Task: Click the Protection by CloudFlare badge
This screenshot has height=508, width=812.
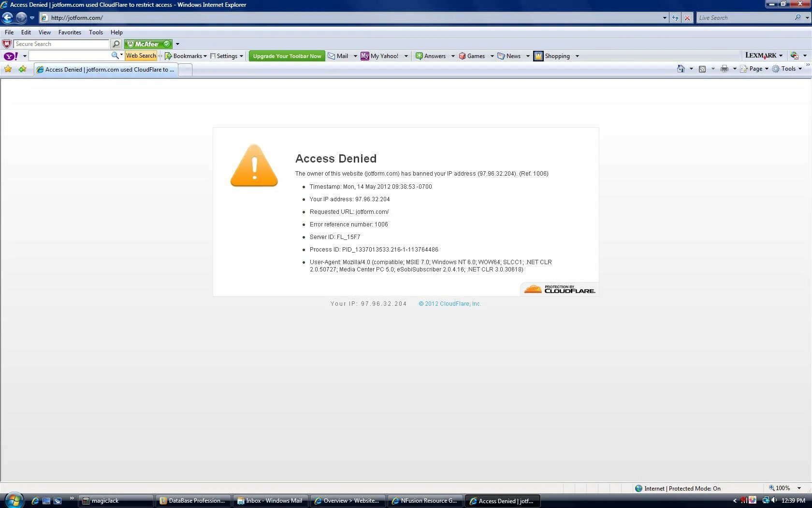Action: pyautogui.click(x=560, y=289)
